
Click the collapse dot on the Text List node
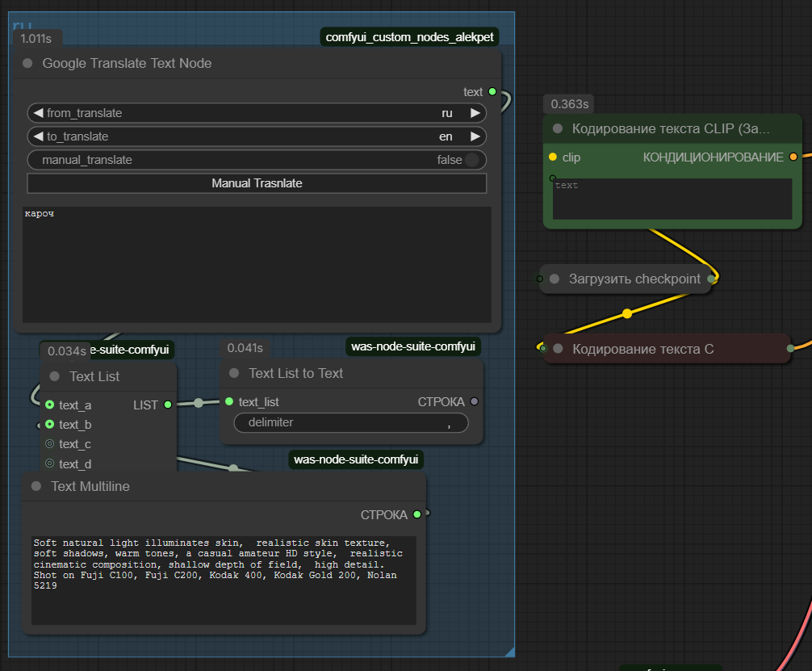pyautogui.click(x=55, y=376)
